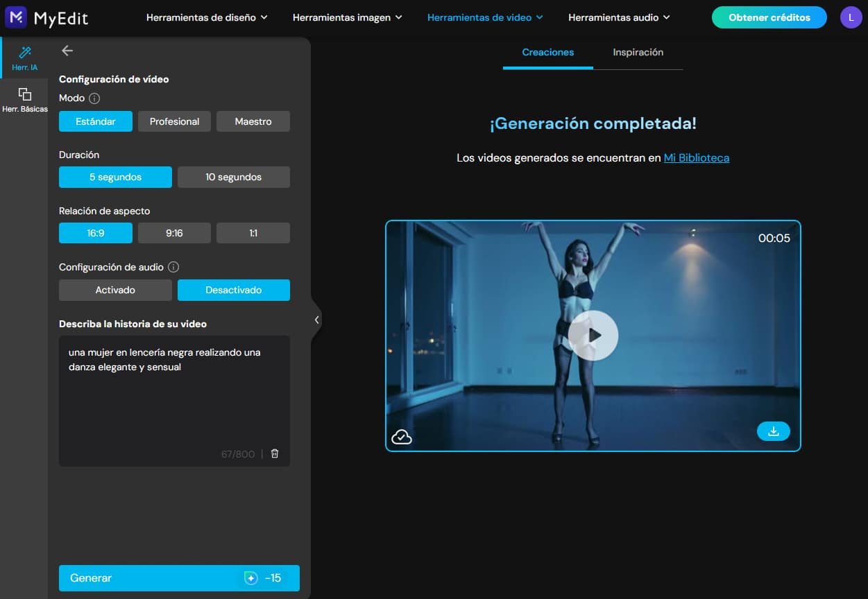Open the Herr. Básicas sidebar panel
Screen dimensions: 868x599
point(25,101)
